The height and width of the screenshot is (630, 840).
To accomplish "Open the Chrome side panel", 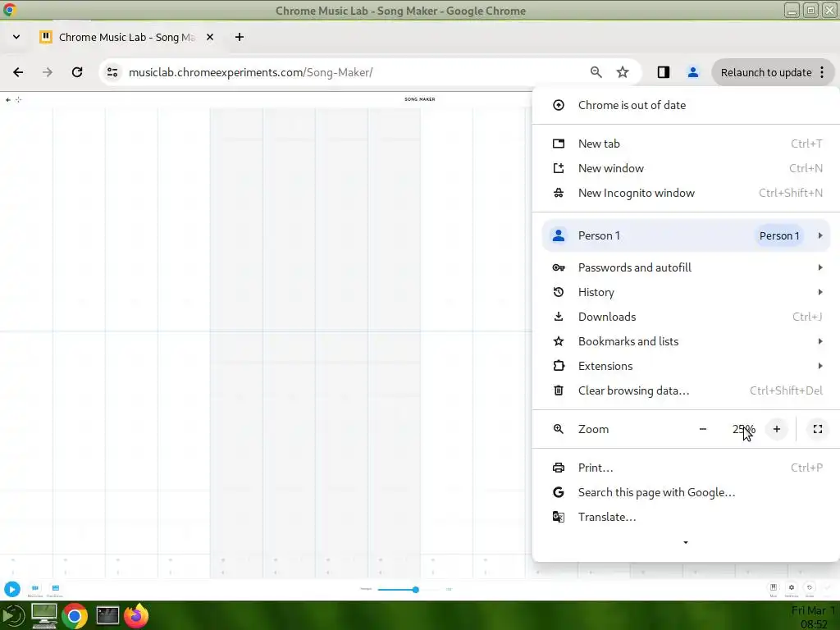I will 663,72.
